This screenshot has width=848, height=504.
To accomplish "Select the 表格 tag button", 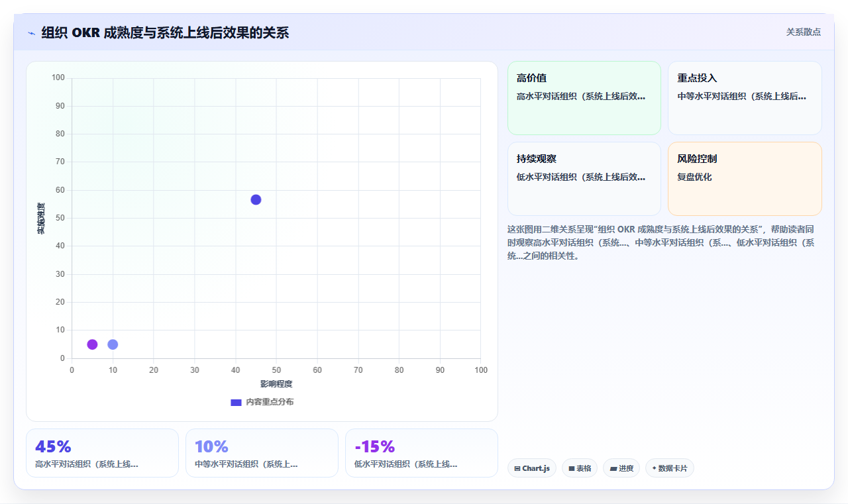I will click(x=580, y=468).
